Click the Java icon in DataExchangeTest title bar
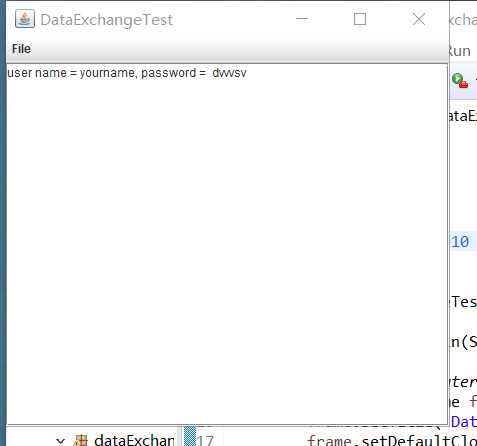Screen dimensions: 477x446 [x=25, y=19]
